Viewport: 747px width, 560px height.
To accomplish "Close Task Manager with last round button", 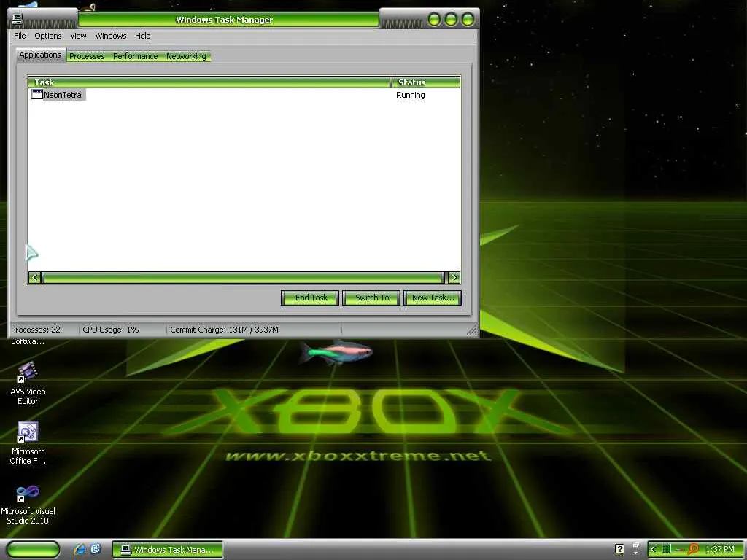I will coord(468,20).
